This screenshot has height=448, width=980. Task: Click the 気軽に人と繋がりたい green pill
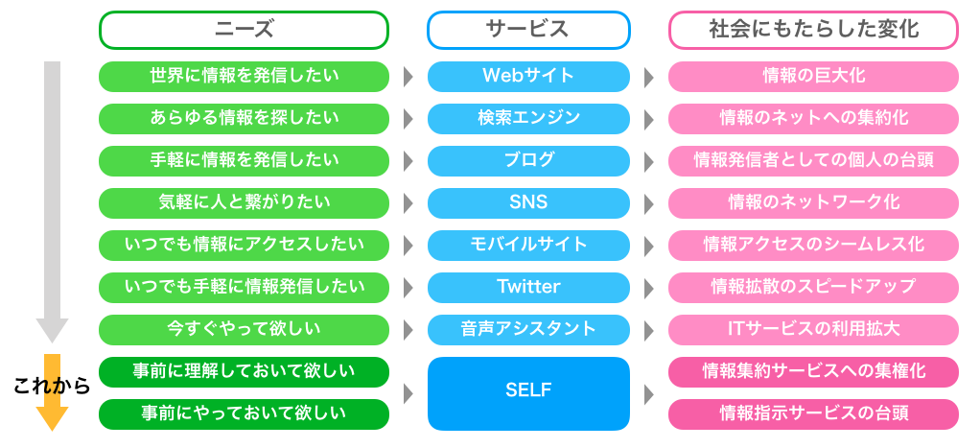244,203
